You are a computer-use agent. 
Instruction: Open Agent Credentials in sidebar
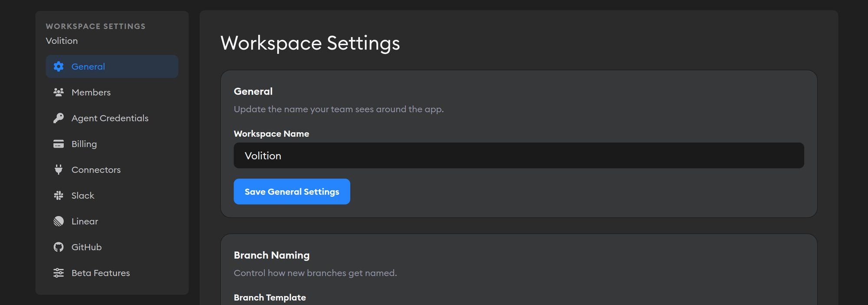(x=112, y=118)
